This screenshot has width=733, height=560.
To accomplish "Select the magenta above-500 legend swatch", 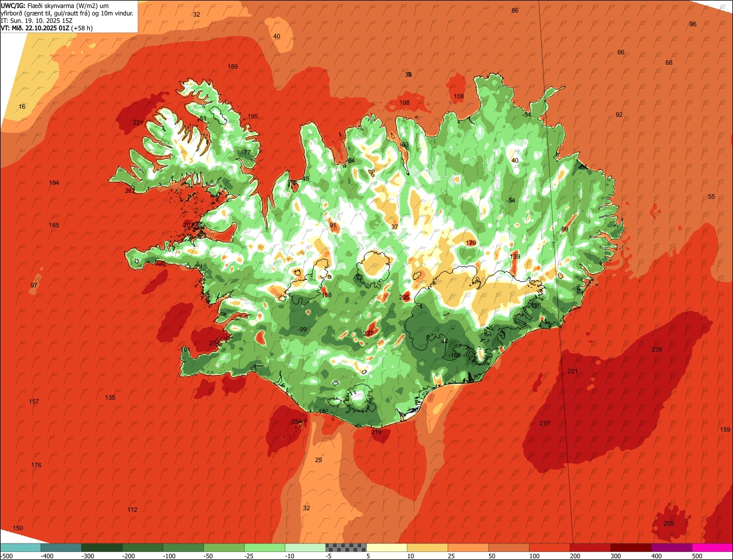I will pyautogui.click(x=712, y=547).
